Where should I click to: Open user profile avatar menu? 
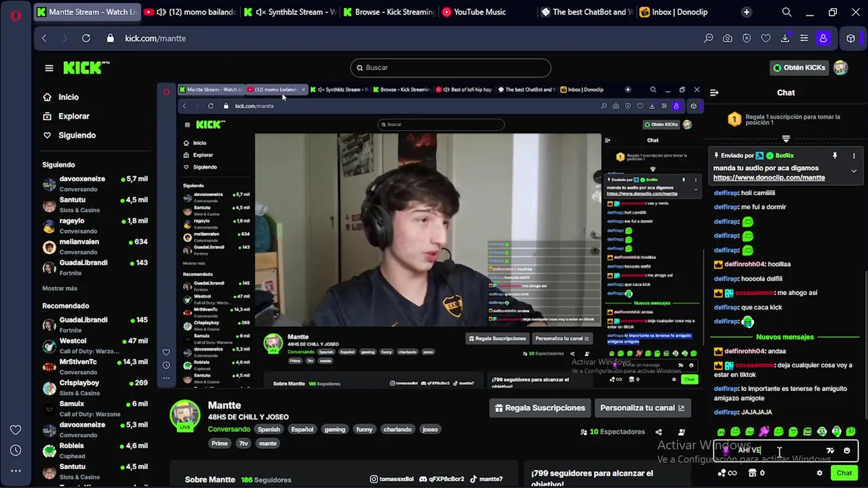point(841,68)
